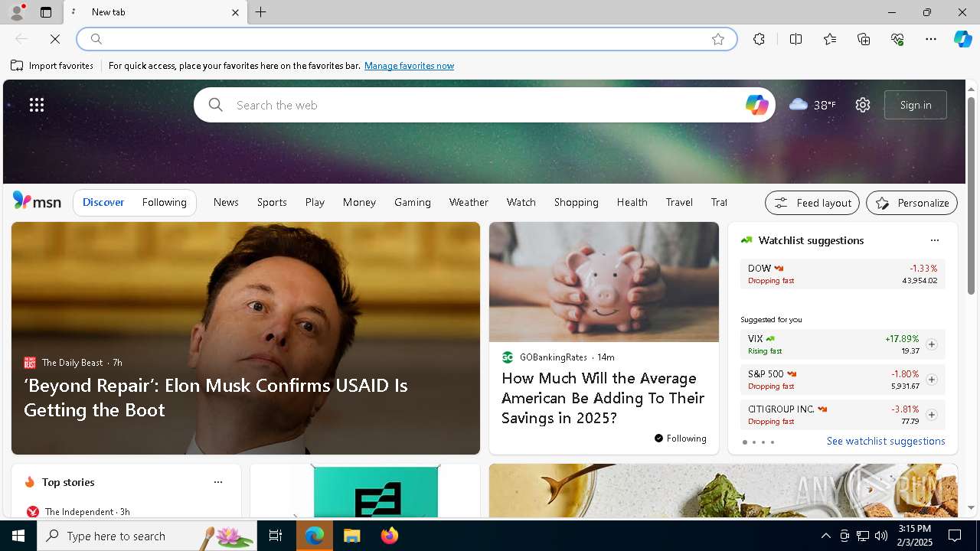Add a new tab with plus button

tap(261, 12)
